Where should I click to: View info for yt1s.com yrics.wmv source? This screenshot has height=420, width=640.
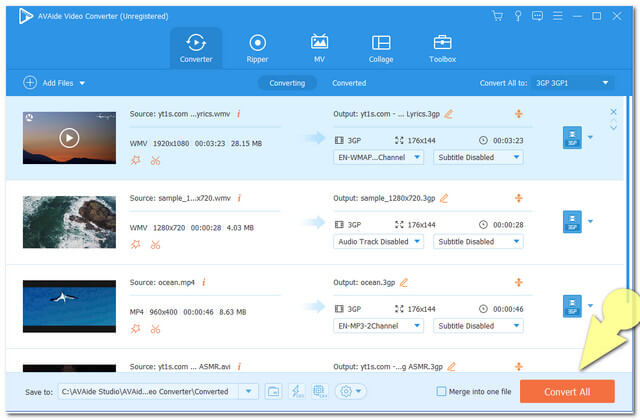pos(239,114)
